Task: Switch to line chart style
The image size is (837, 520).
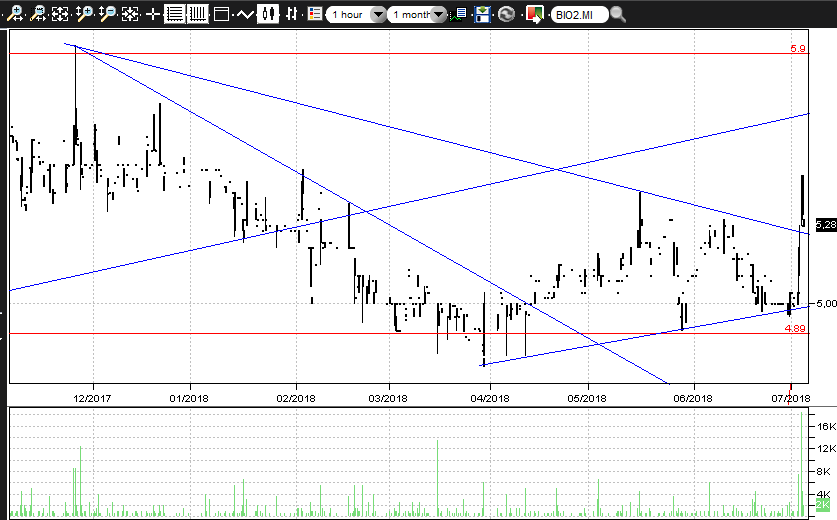Action: (x=244, y=14)
